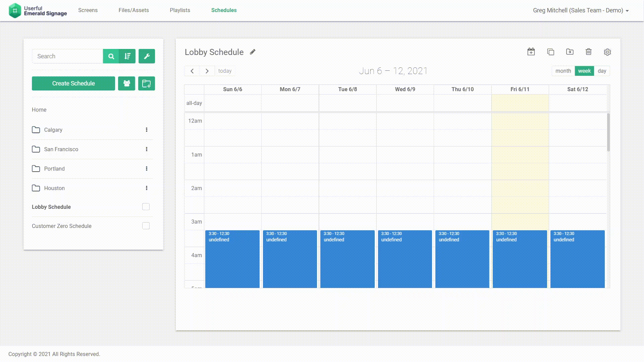
Task: Go to the Screens tab
Action: [88, 10]
